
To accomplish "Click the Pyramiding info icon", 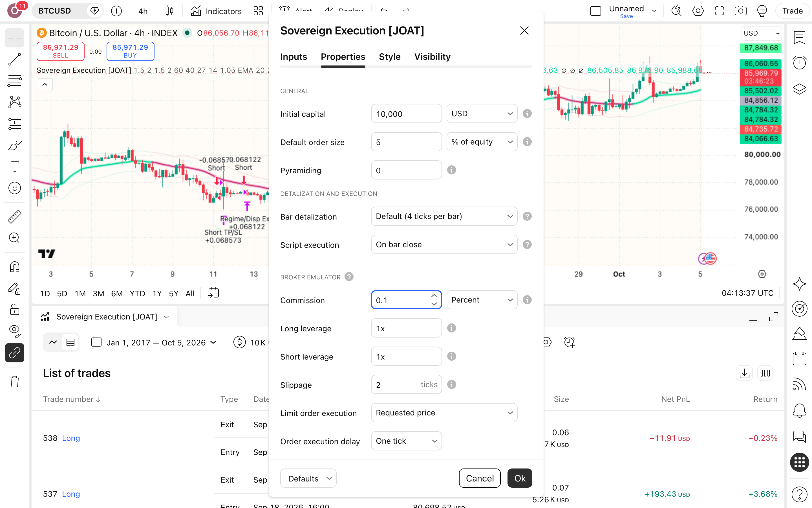I will click(452, 170).
